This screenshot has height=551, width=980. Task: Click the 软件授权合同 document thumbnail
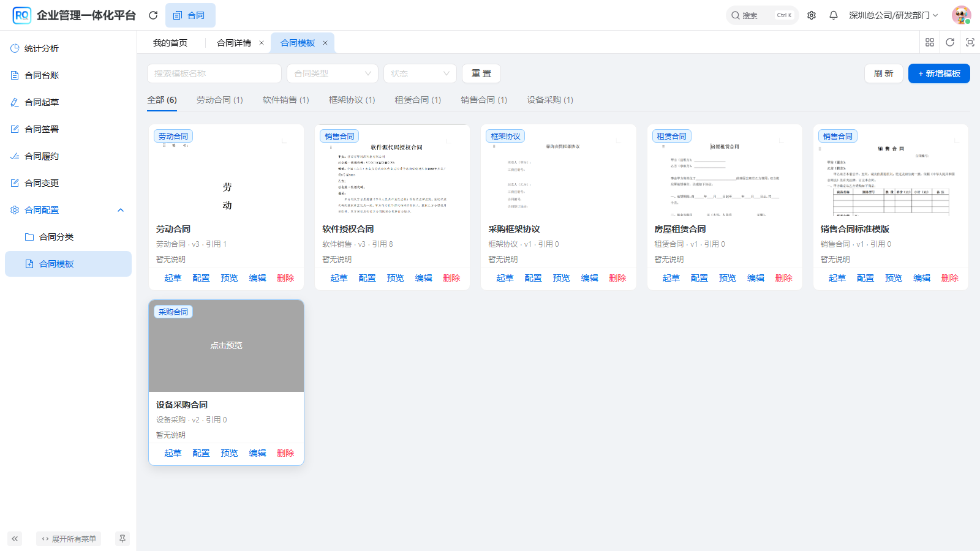pos(393,171)
